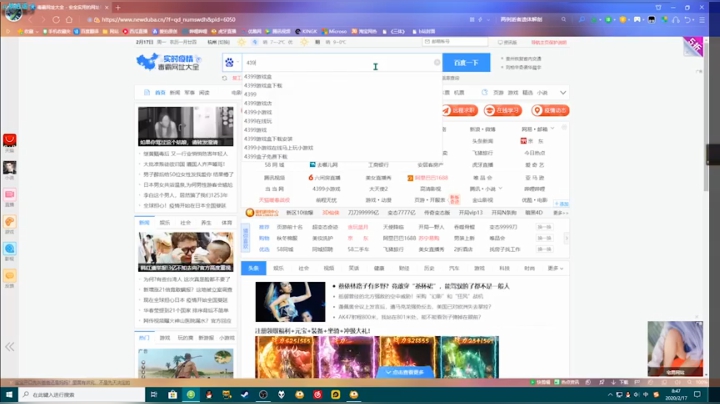Image resolution: width=720 pixels, height=404 pixels.
Task: Open the 4399小游戏 site link
Action: (x=326, y=189)
